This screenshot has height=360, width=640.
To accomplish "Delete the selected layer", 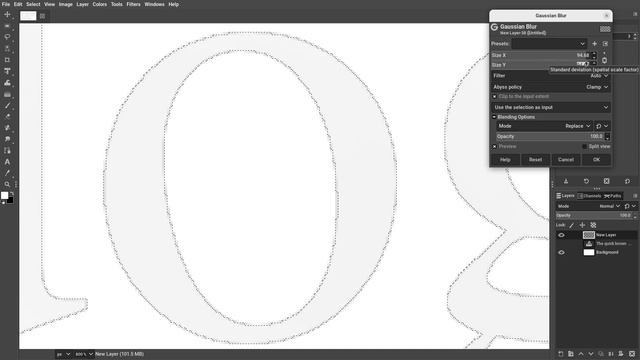I will 632,354.
